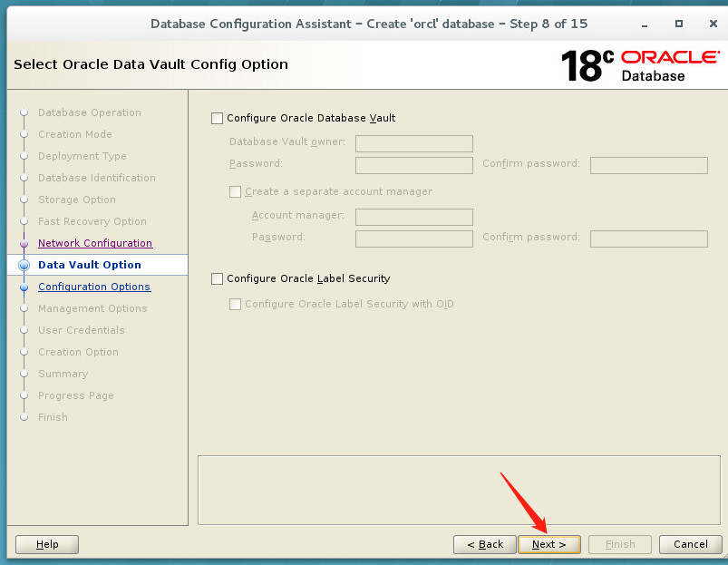Cancel the database creation wizard
This screenshot has width=728, height=565.
click(691, 544)
